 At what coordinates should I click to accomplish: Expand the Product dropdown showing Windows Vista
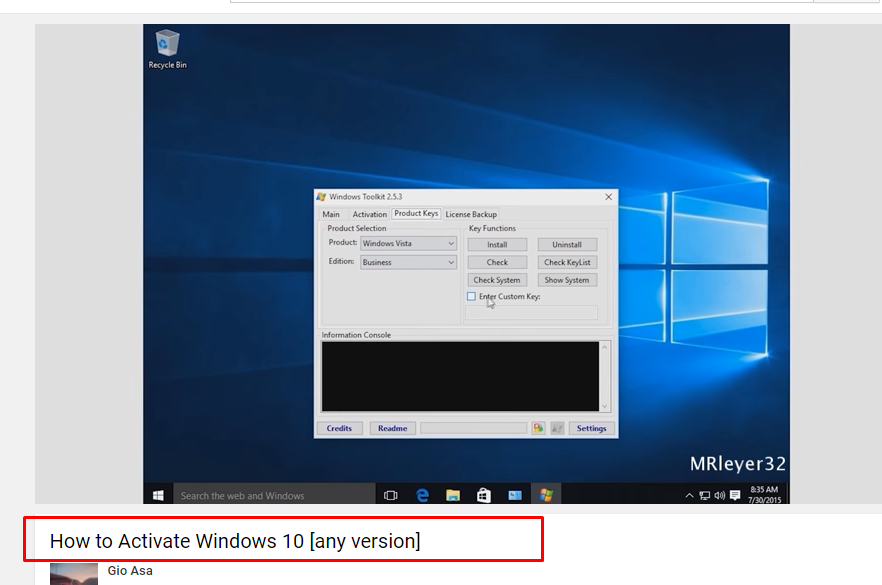pos(408,244)
